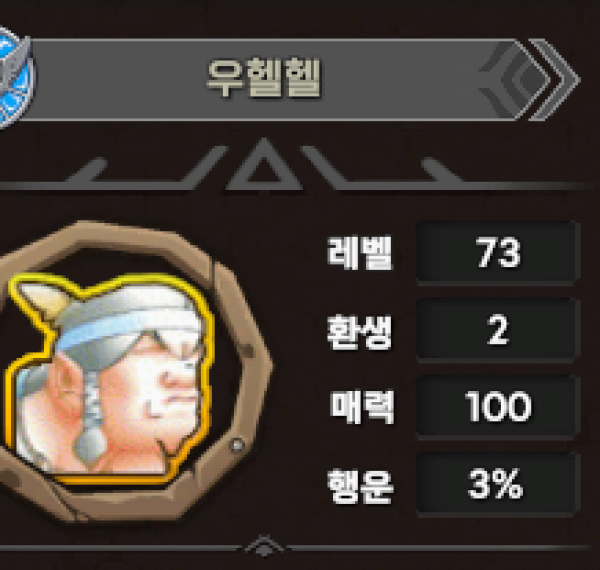Click the character portrait with horned helmet
This screenshot has width=600, height=570.
pos(109,379)
